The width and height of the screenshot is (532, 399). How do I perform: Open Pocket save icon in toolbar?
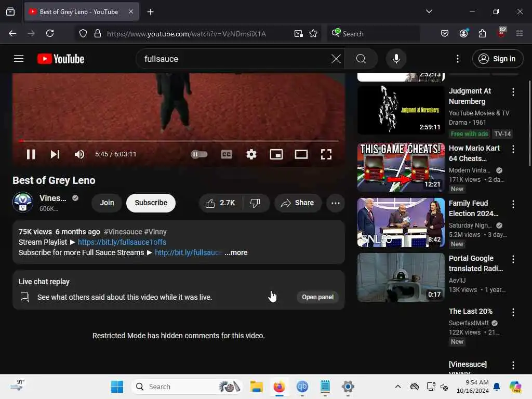click(445, 33)
